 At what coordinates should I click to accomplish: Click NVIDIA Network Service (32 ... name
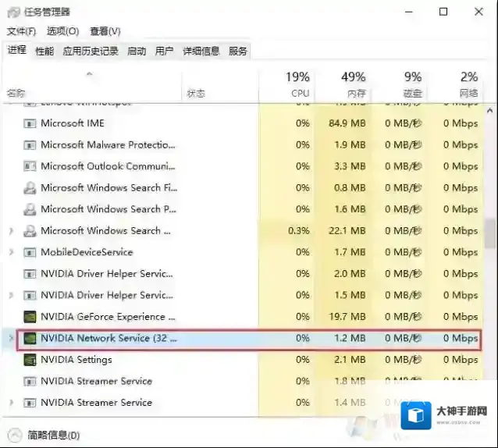[109, 338]
